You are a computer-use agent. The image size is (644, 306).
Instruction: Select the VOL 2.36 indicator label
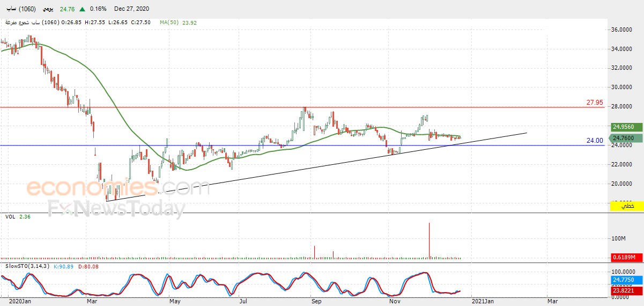tap(18, 217)
